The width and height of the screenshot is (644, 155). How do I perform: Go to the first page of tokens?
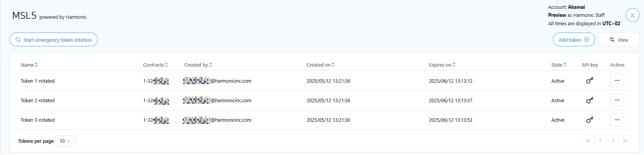588,141
